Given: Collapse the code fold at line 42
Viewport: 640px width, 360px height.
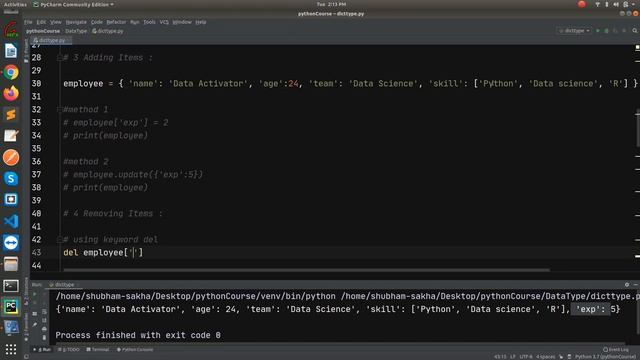Looking at the screenshot, I should coord(60,239).
